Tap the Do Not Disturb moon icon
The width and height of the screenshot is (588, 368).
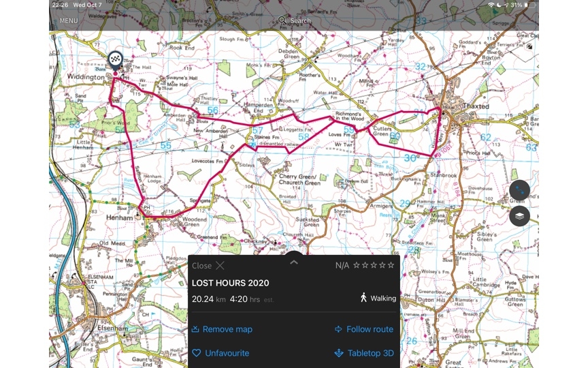tap(499, 5)
